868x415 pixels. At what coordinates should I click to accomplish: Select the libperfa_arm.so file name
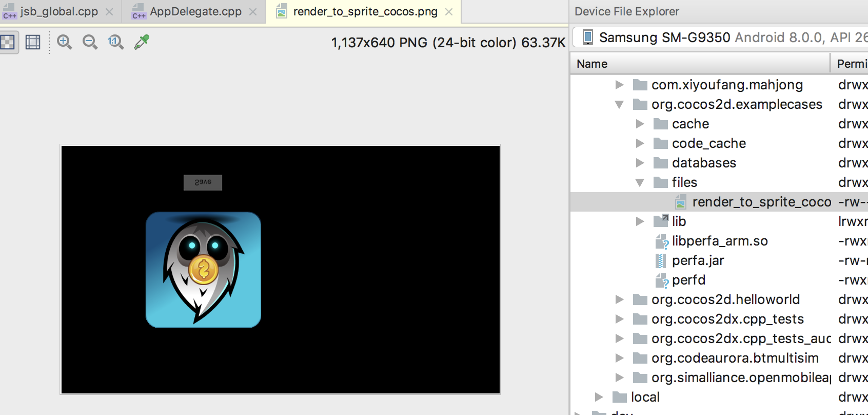720,241
